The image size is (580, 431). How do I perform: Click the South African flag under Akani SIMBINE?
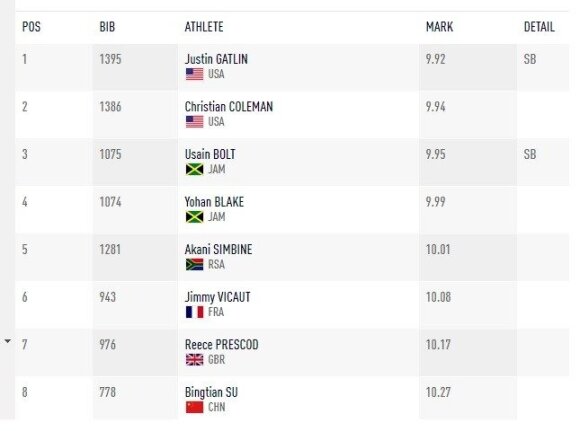(194, 265)
